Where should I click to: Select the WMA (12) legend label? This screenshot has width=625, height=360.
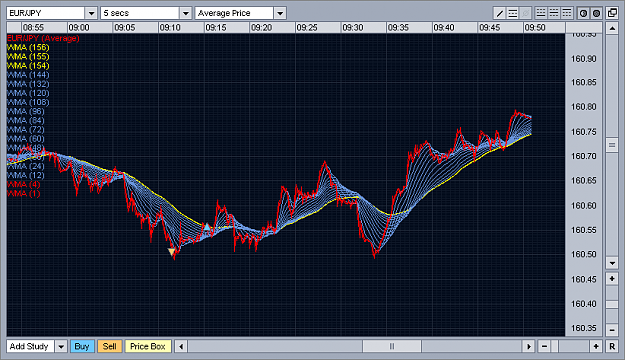26,175
